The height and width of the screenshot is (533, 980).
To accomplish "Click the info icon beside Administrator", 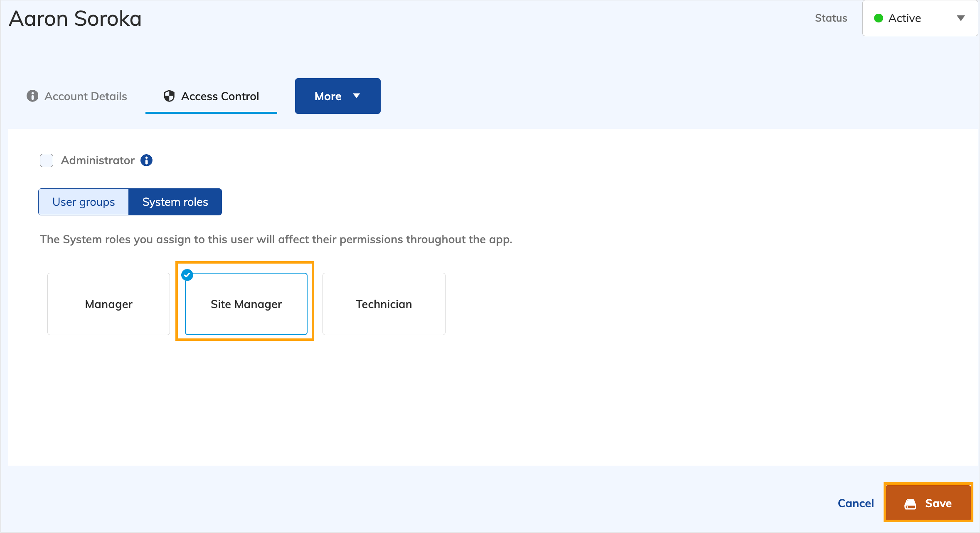I will click(x=146, y=160).
